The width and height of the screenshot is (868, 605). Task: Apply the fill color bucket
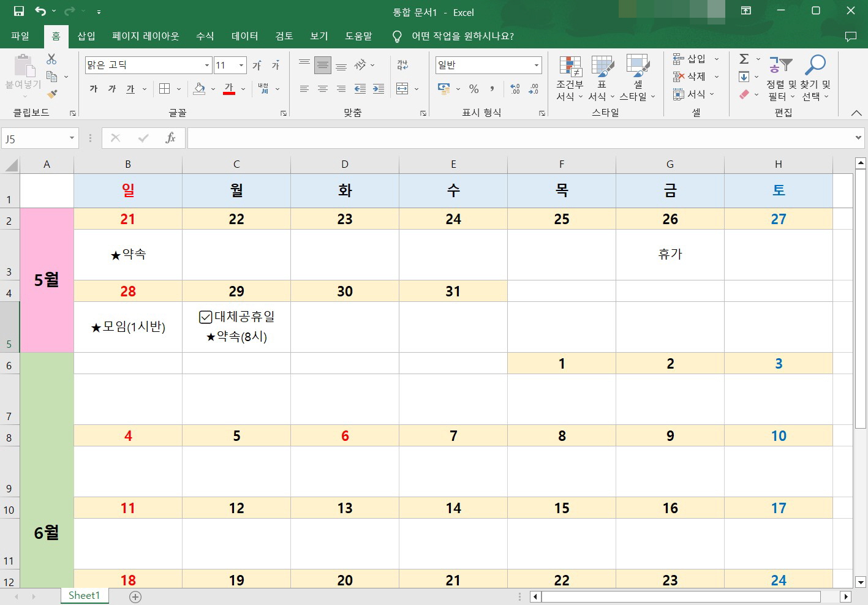click(x=199, y=89)
